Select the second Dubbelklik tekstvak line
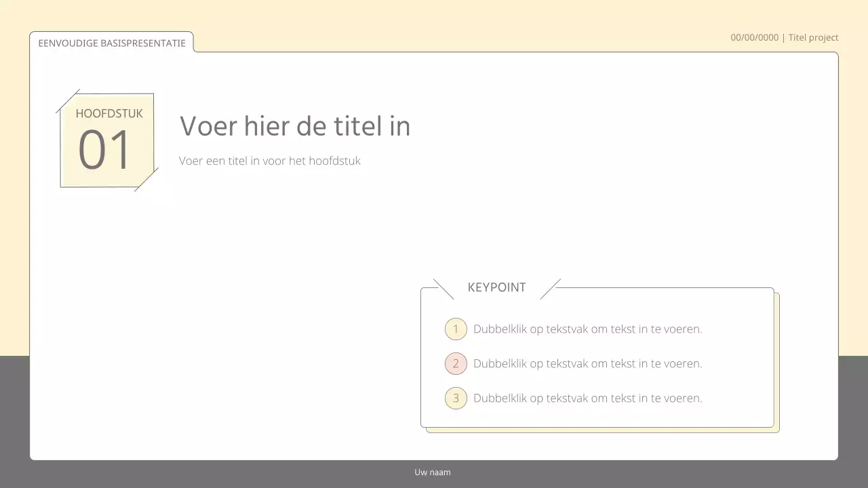Screen dimensions: 868x488 coord(588,363)
